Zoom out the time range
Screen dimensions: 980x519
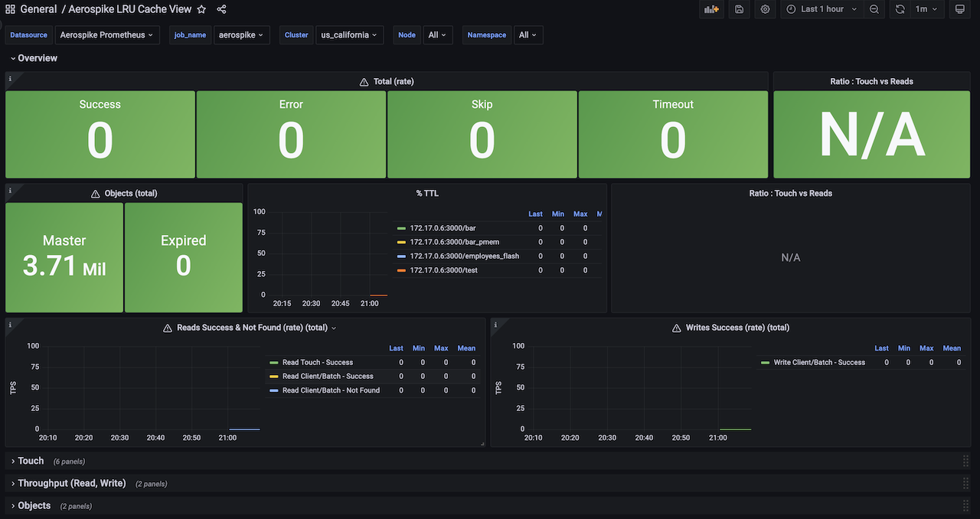click(874, 9)
